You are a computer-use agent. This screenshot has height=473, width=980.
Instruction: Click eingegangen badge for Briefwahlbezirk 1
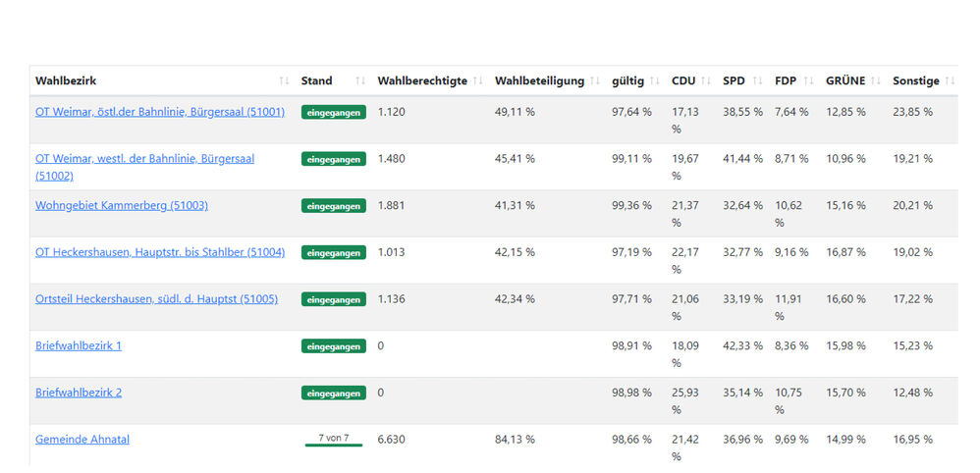pos(334,346)
